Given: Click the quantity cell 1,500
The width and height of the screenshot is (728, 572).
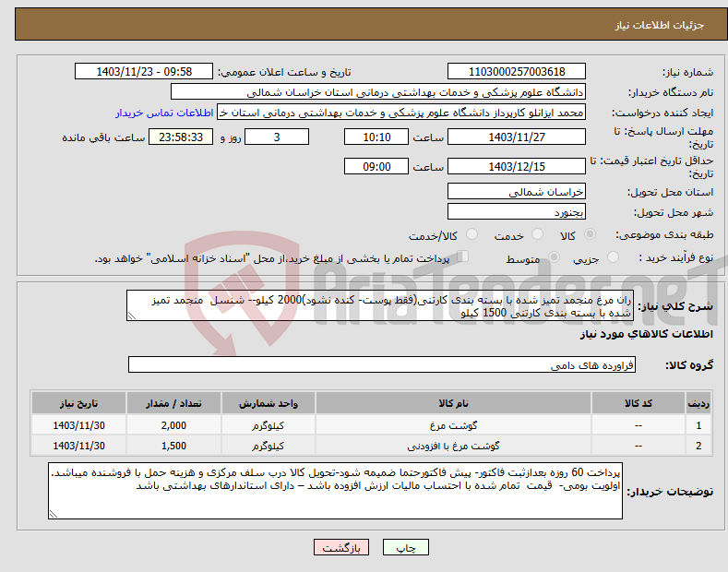Looking at the screenshot, I should [x=173, y=446].
